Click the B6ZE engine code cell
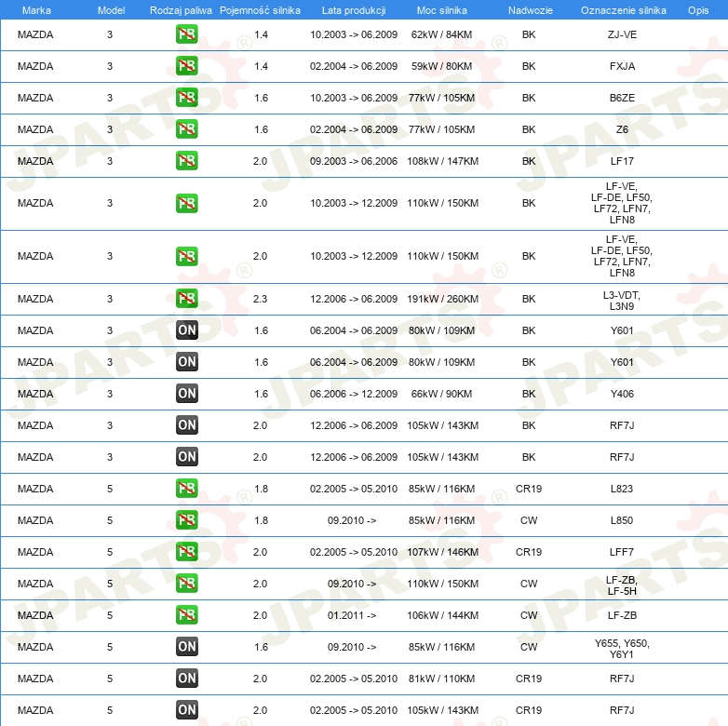 coord(622,98)
